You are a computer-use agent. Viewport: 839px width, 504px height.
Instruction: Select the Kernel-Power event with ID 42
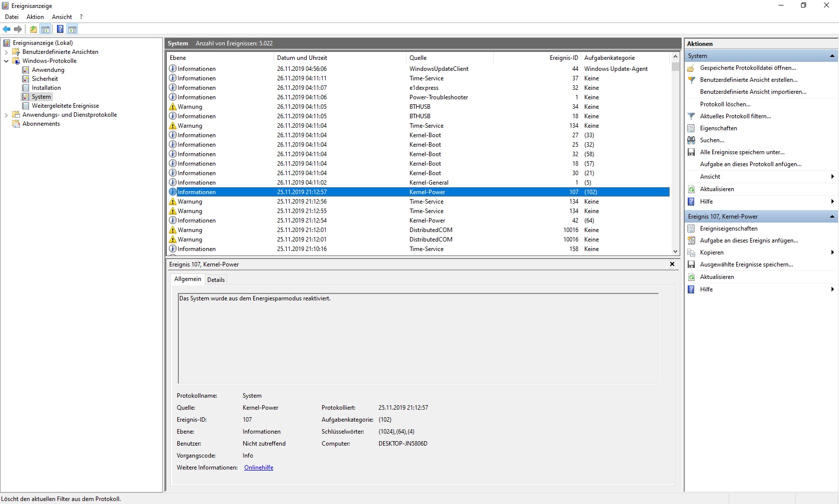[419, 221]
